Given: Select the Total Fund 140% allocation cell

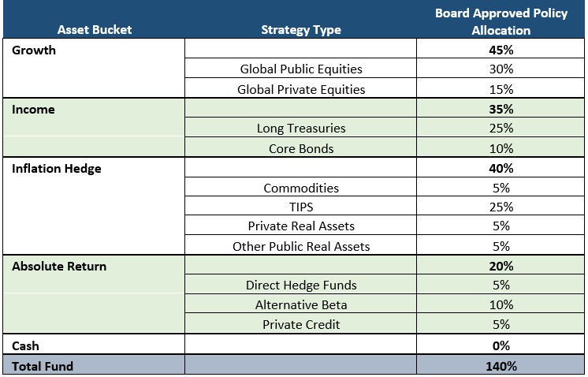Looking at the screenshot, I should 501,365.
